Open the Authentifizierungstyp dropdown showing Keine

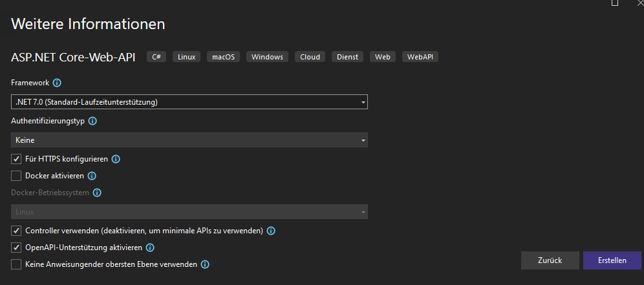click(189, 140)
